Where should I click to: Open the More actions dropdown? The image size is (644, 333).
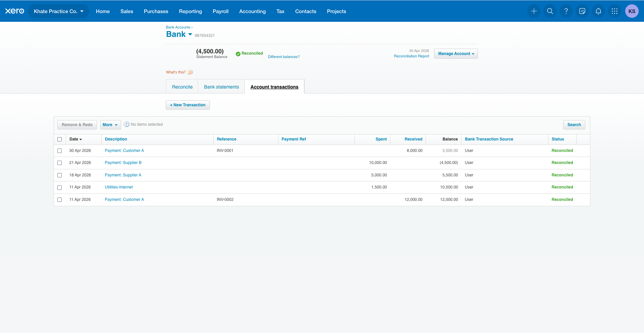coord(110,125)
